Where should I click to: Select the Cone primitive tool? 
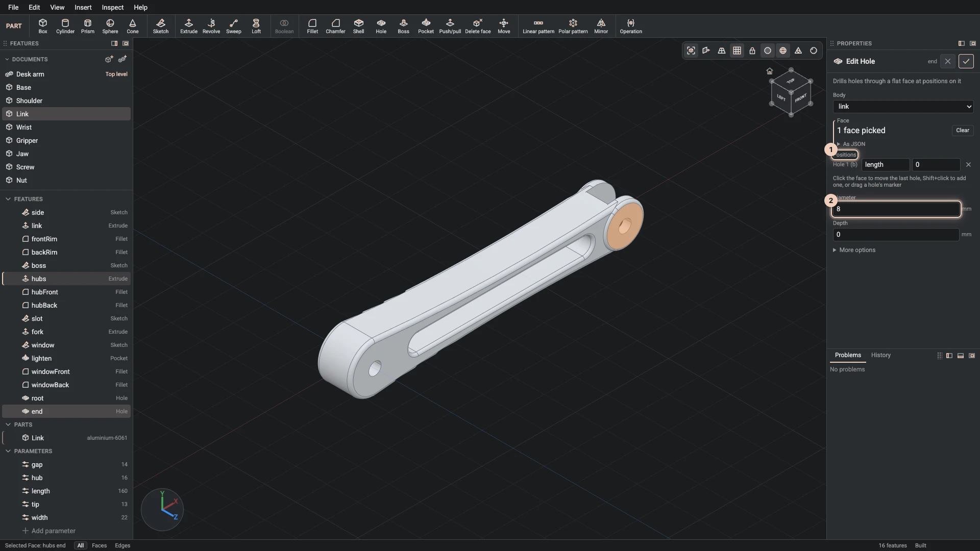(133, 26)
